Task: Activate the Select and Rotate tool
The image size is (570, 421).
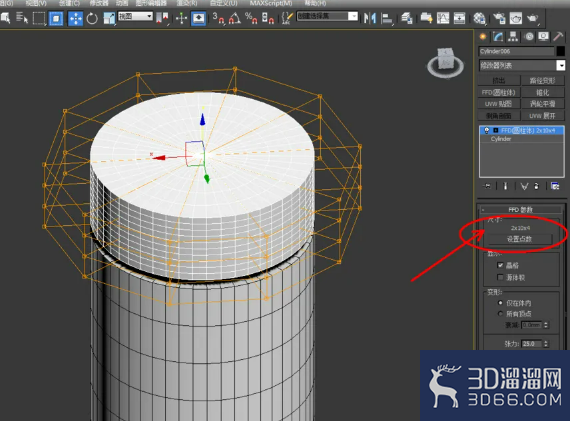Action: point(92,18)
